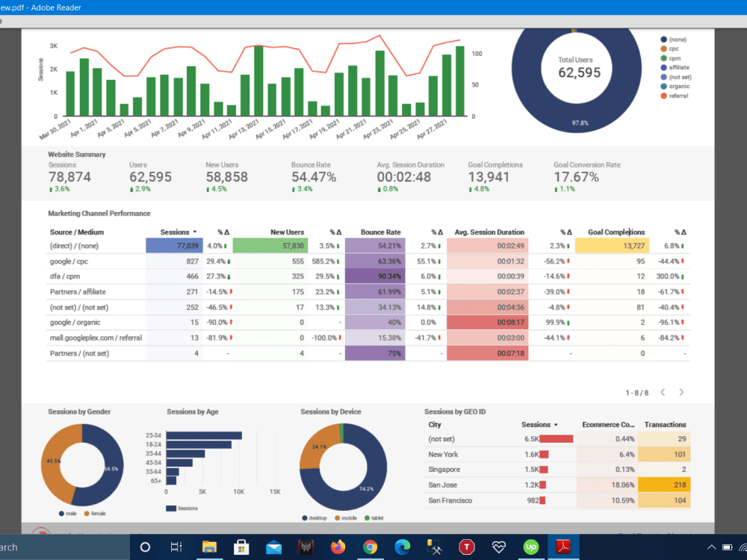Click the Adobe Reader taskbar icon
The width and height of the screenshot is (747, 560).
pyautogui.click(x=564, y=547)
